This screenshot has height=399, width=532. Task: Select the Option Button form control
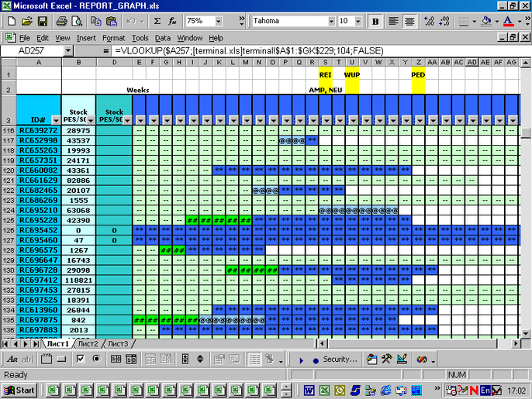pyautogui.click(x=97, y=359)
